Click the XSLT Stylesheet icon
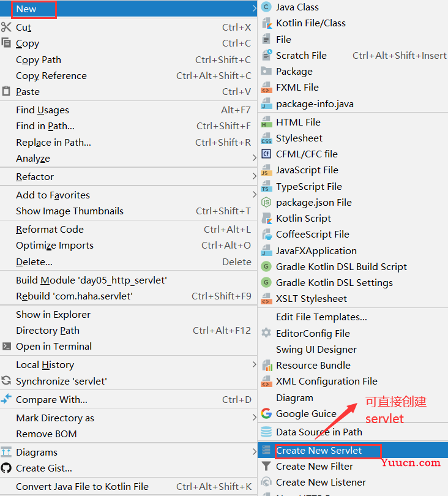 266,299
